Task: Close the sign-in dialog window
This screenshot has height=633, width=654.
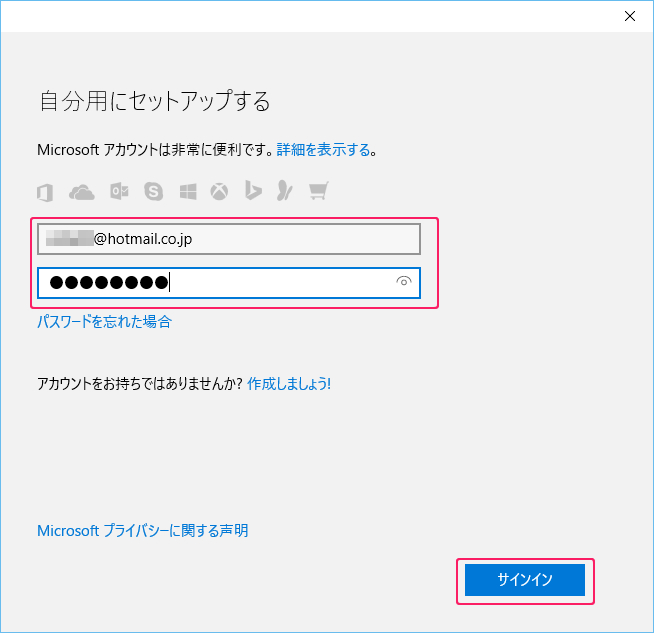Action: 630,16
